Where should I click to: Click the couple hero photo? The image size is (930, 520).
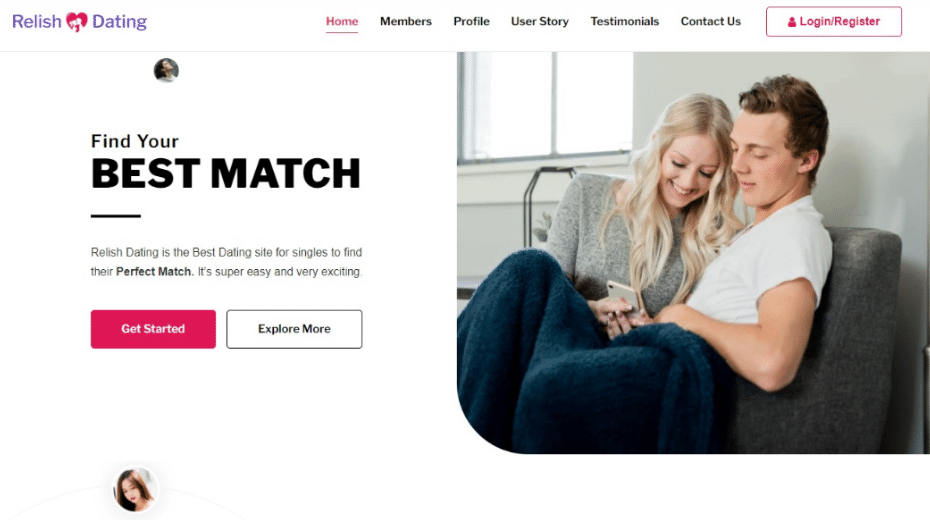[693, 253]
